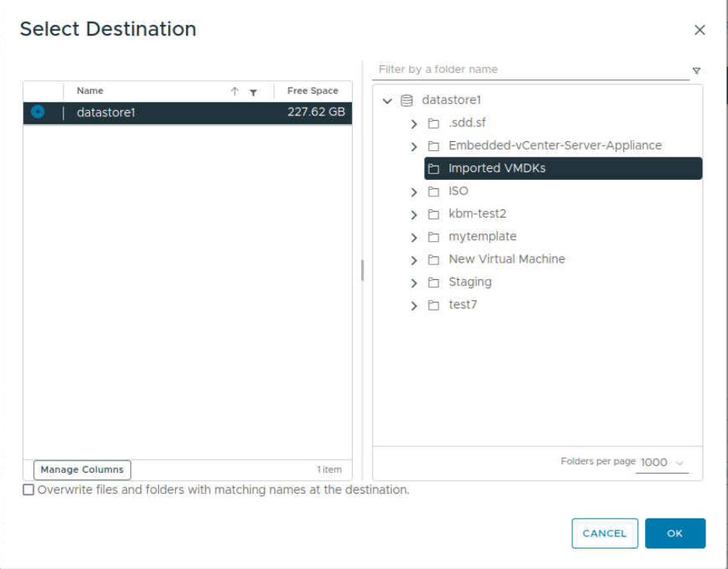Click the Filter by a folder name field
Viewport: 728px width, 569px height.
pos(530,70)
